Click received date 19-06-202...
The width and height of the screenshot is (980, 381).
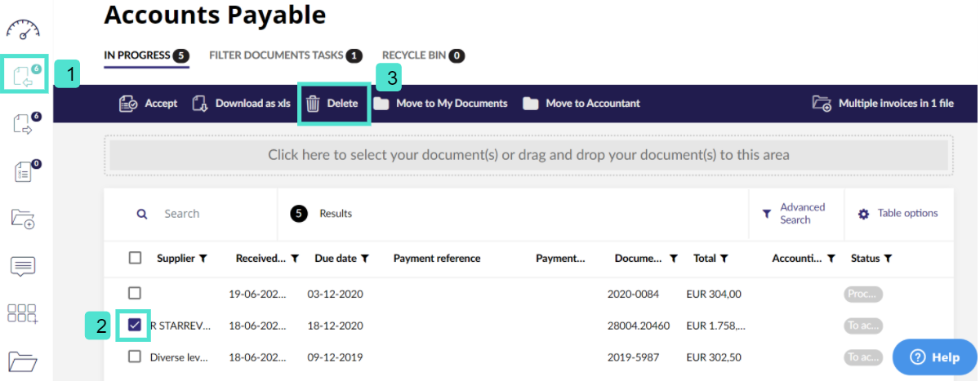(257, 293)
